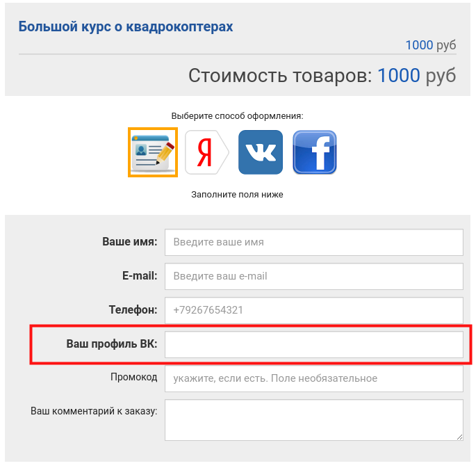
Task: Click the "Телефон:" field label
Action: pyautogui.click(x=133, y=310)
